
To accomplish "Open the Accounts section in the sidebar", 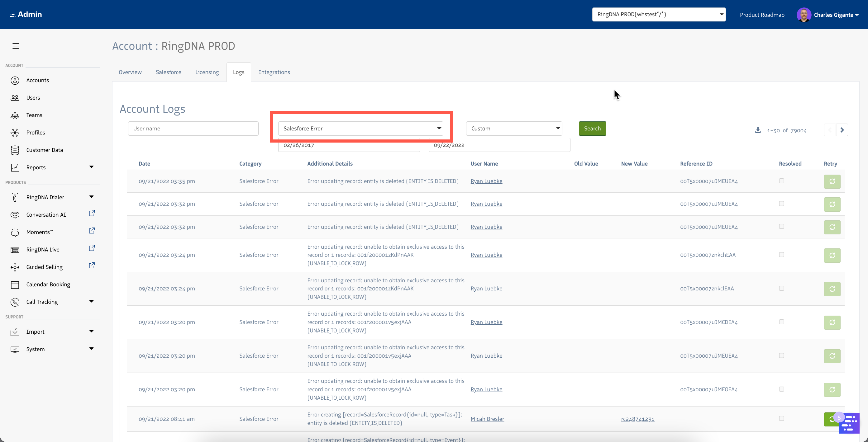I will pos(38,80).
